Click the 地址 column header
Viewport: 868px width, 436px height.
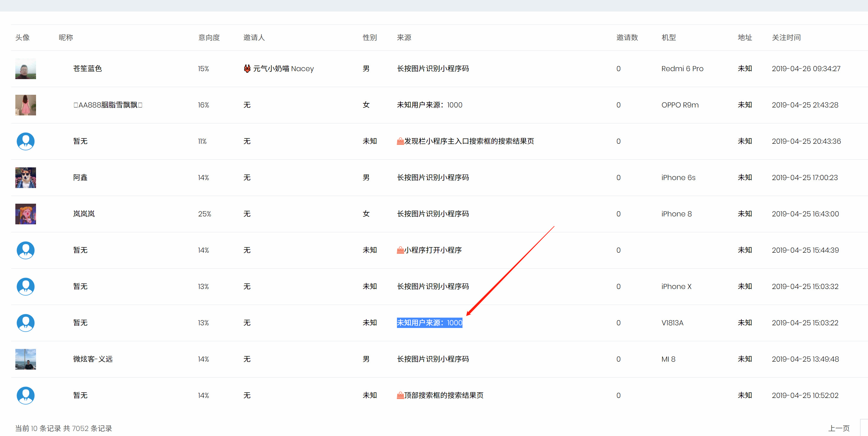click(745, 37)
